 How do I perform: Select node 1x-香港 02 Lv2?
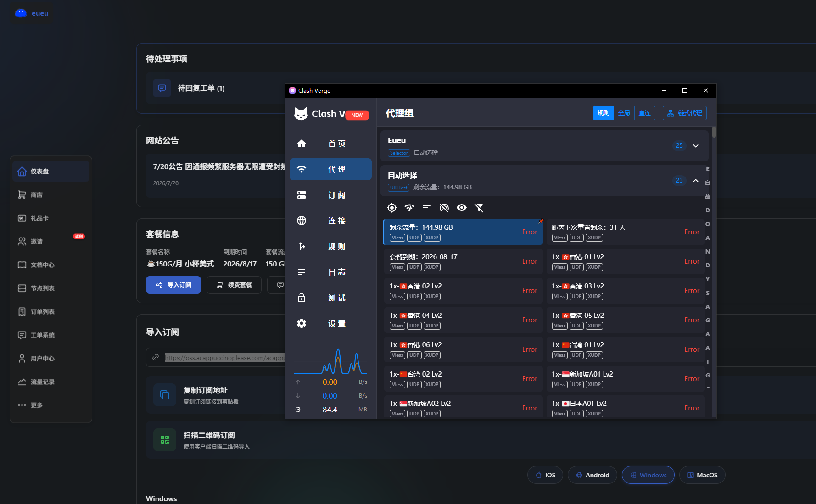pos(463,291)
